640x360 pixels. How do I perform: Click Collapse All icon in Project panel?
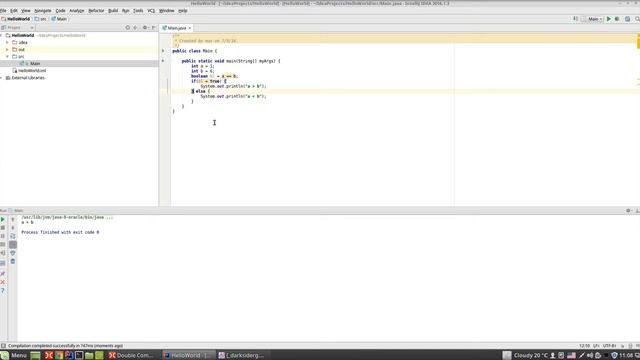[x=136, y=28]
